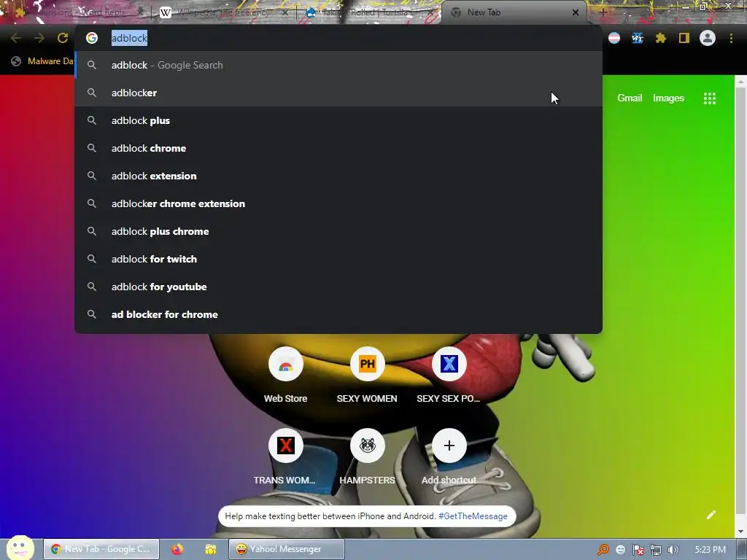Open the file explorer taskbar icon
747x560 pixels.
pyautogui.click(x=211, y=549)
